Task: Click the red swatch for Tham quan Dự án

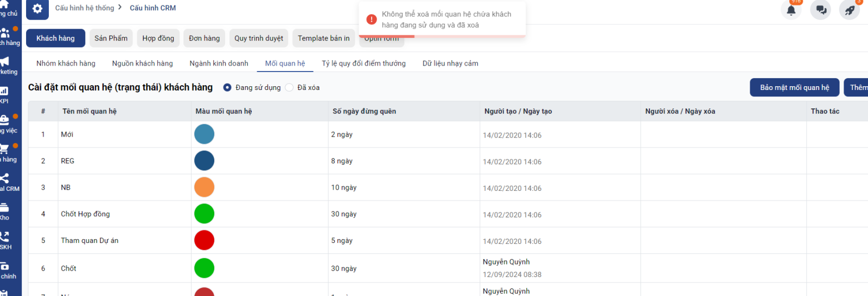Action: (x=204, y=240)
